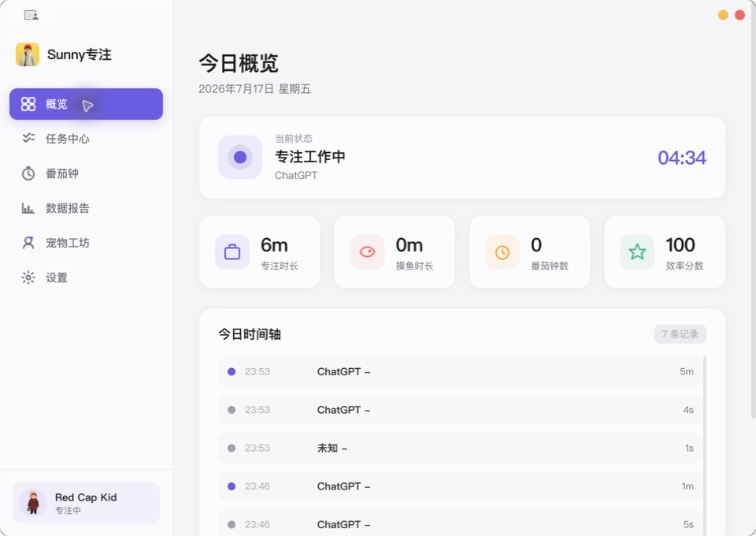This screenshot has width=756, height=536.
Task: Click the Sunny专注 title text
Action: click(x=79, y=54)
